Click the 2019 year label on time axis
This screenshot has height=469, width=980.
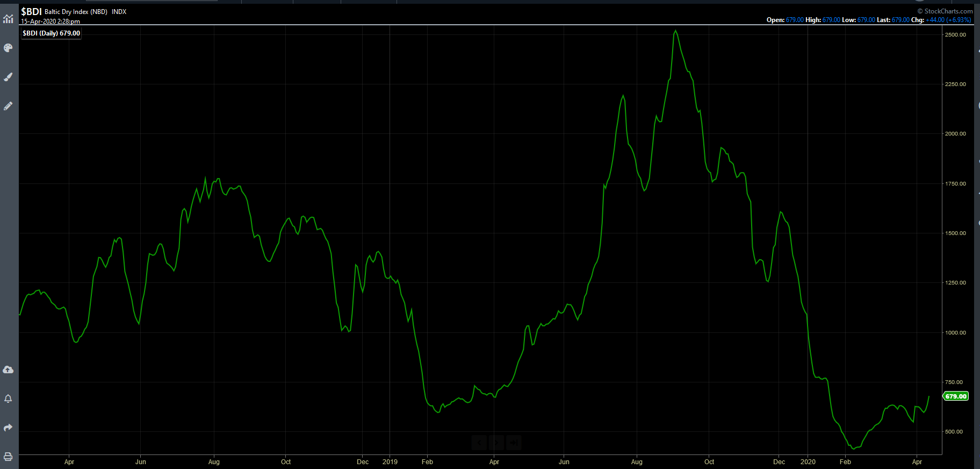tap(390, 462)
